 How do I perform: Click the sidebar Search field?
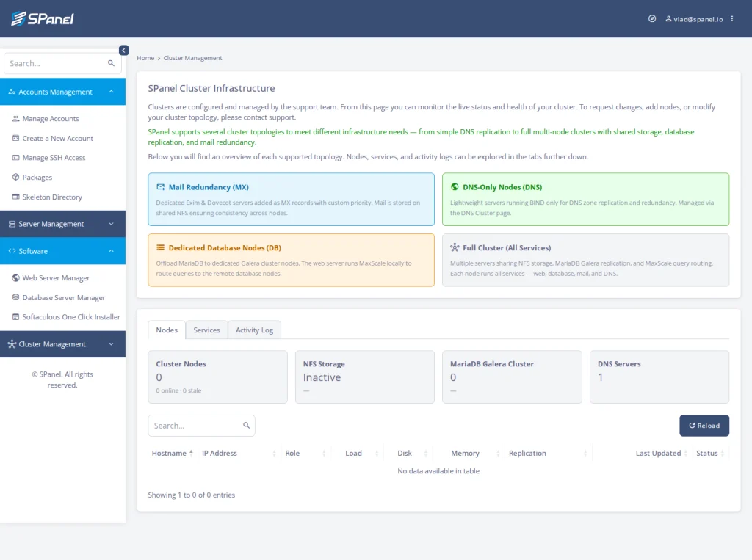pos(62,63)
